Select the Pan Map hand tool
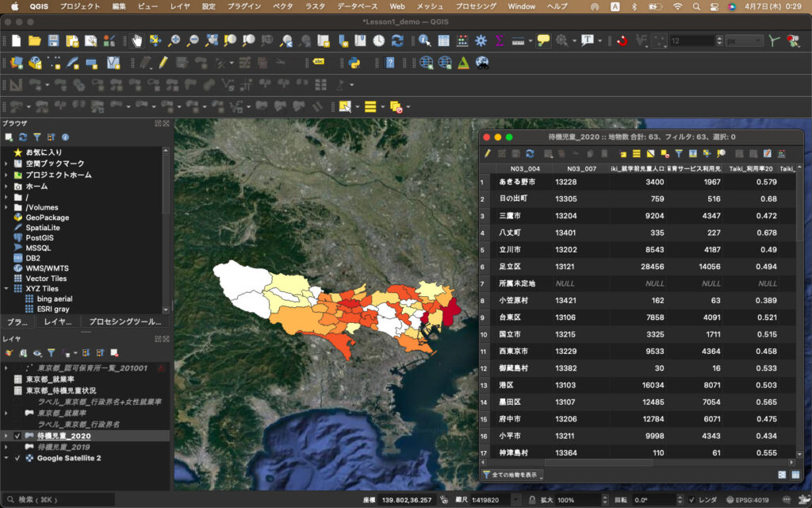This screenshot has height=508, width=812. tap(136, 40)
